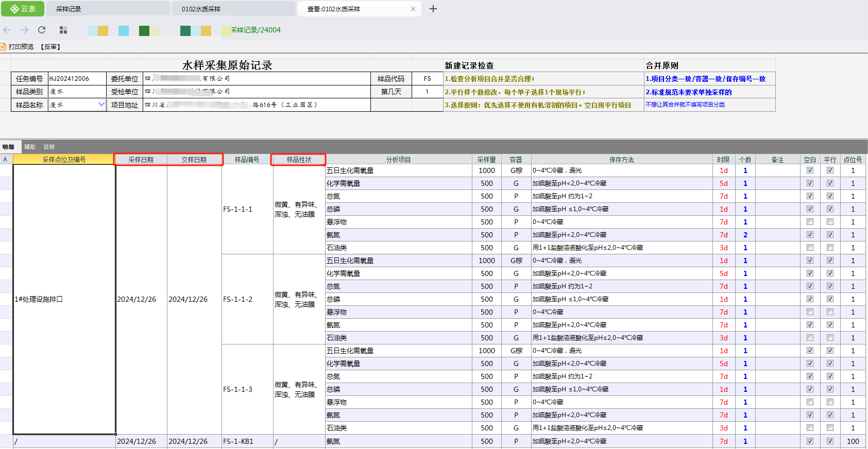
Task: Click the 项目地址 address field
Action: [x=257, y=105]
